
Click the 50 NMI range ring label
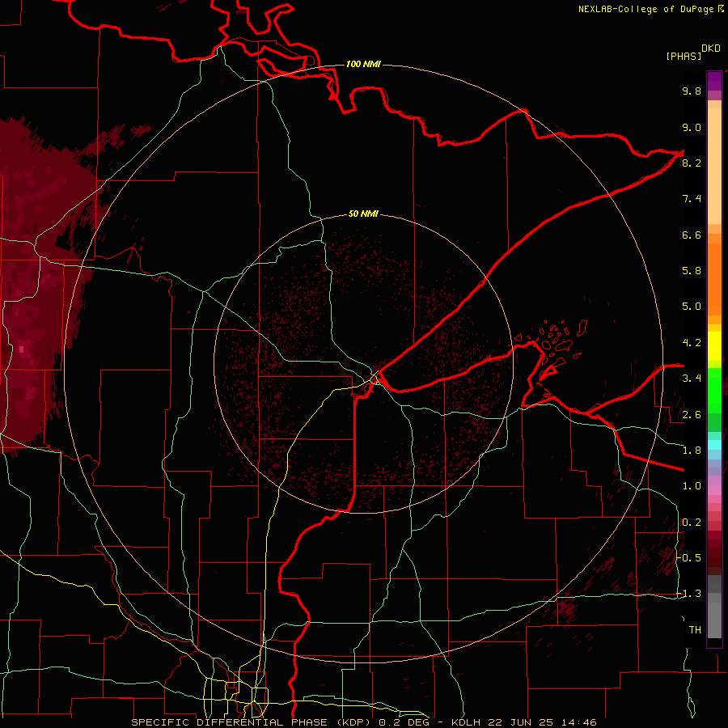tap(363, 214)
